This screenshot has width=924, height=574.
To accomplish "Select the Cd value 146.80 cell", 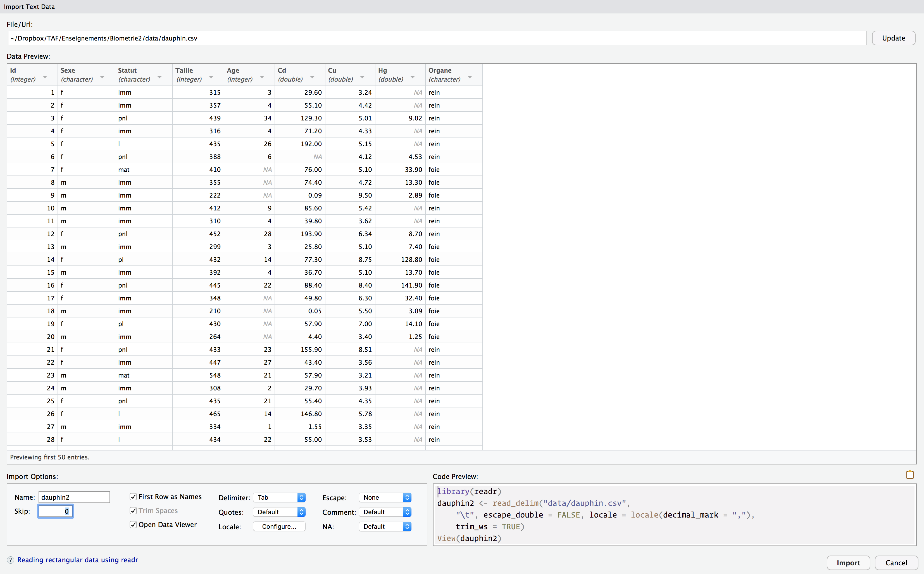I will 300,414.
